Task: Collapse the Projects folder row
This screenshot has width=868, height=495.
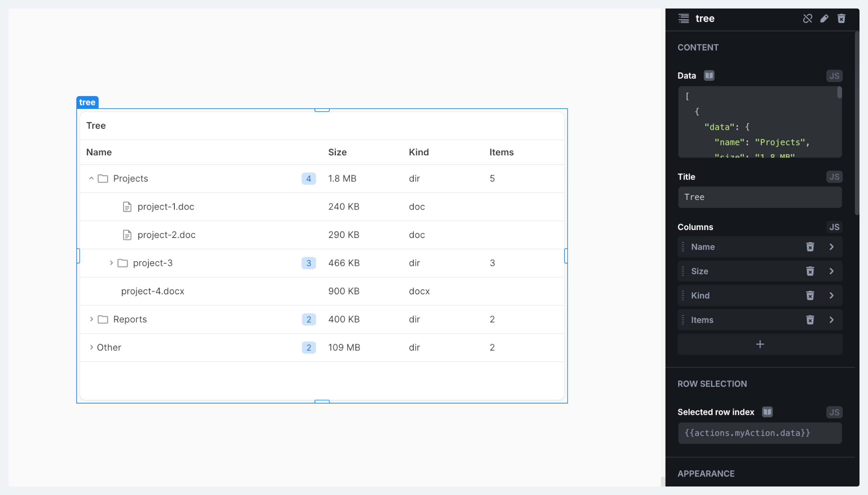Action: click(91, 178)
